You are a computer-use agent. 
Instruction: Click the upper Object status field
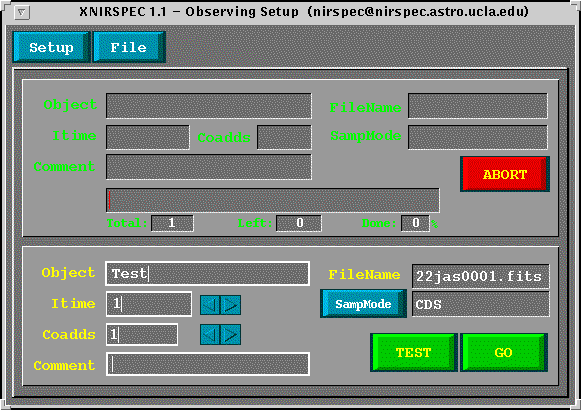click(209, 106)
